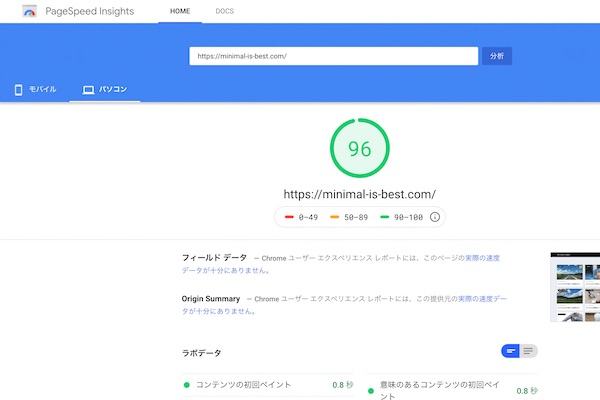The height and width of the screenshot is (400, 600).
Task: Open the HOME tab
Action: tap(180, 11)
